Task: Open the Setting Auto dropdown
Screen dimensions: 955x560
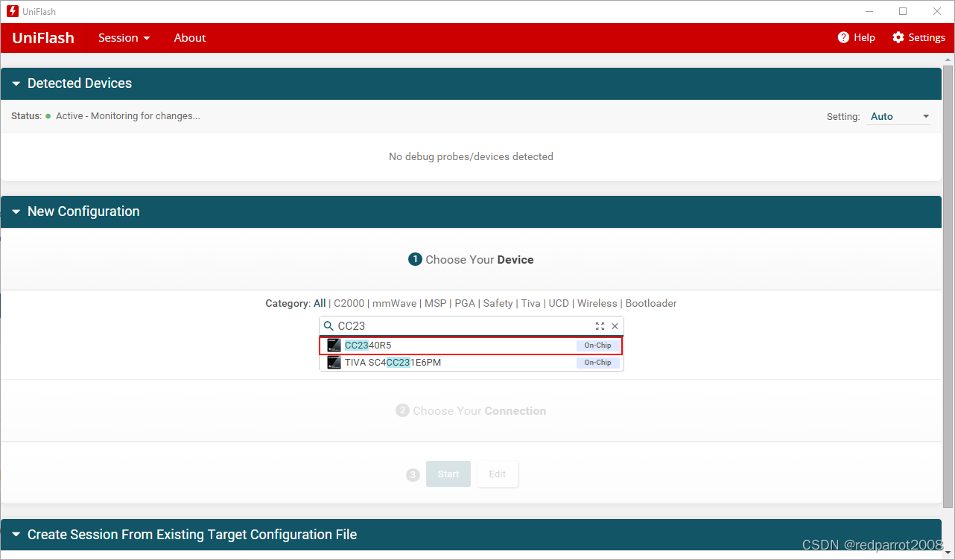Action: coord(900,117)
